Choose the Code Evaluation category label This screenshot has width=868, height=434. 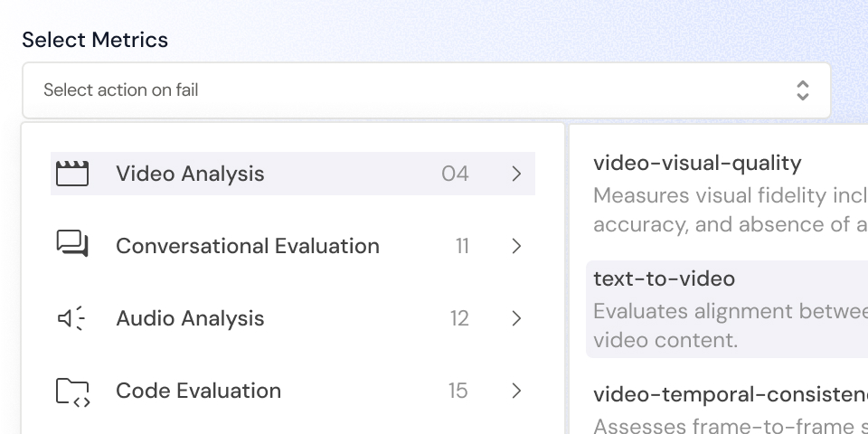(198, 391)
